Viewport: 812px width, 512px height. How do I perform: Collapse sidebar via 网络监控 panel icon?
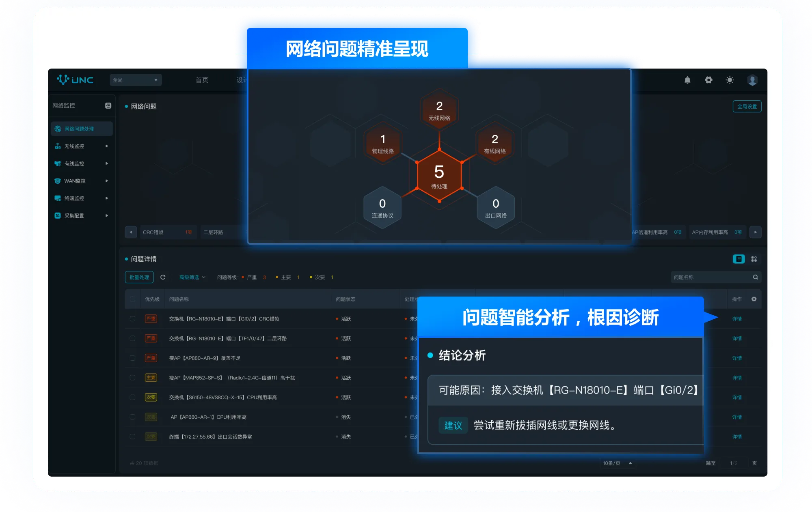pos(108,105)
